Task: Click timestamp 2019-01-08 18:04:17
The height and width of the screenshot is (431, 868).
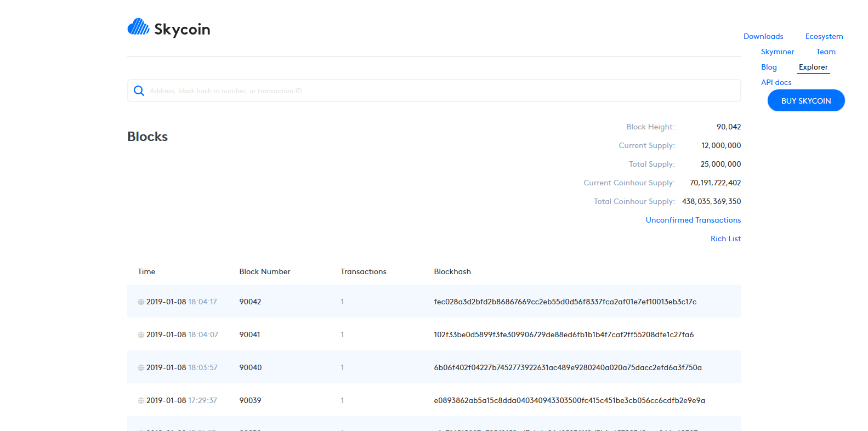Action: (x=181, y=302)
